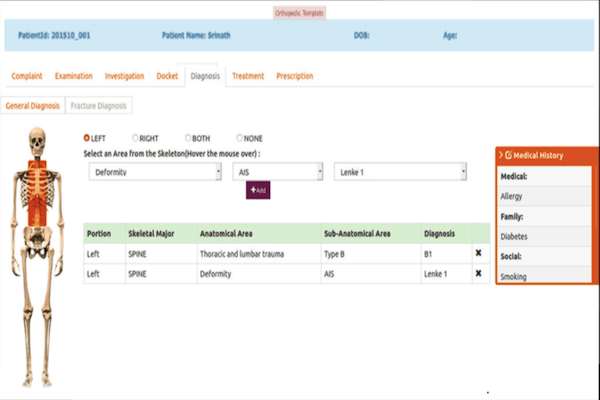Image resolution: width=600 pixels, height=400 pixels.
Task: Open the Deformity dropdown
Action: tap(155, 172)
